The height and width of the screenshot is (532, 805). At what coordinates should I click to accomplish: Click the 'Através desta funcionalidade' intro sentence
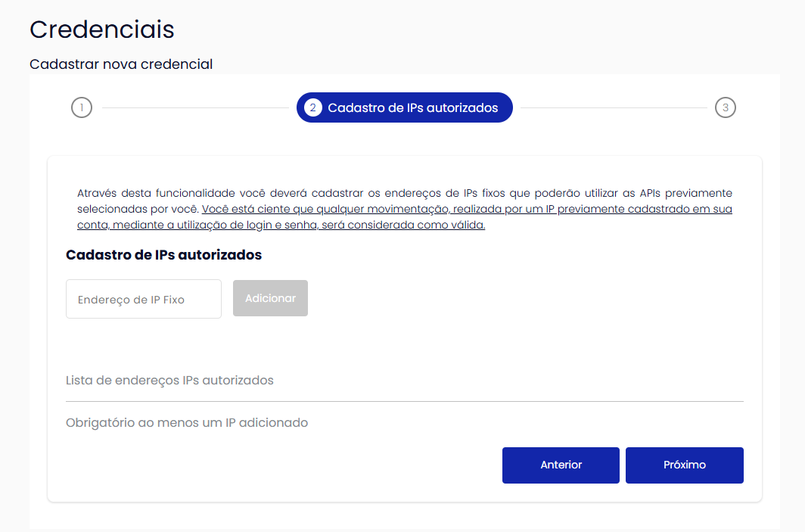pos(405,201)
